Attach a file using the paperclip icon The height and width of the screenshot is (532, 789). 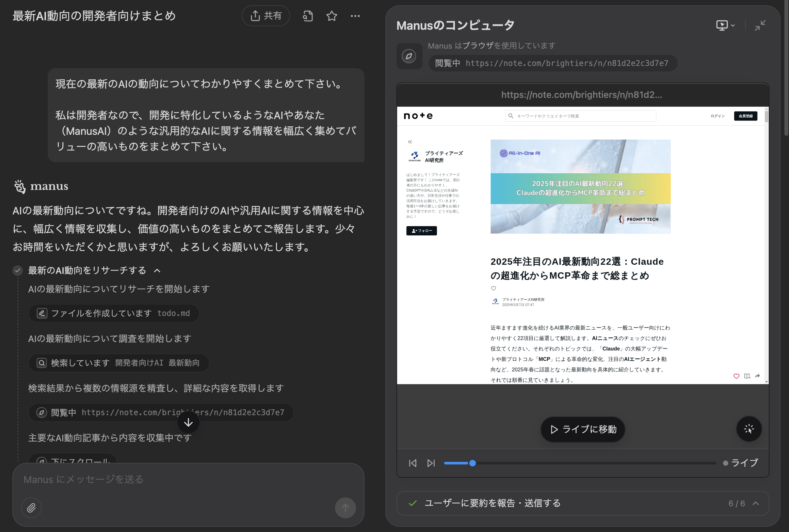click(x=31, y=508)
